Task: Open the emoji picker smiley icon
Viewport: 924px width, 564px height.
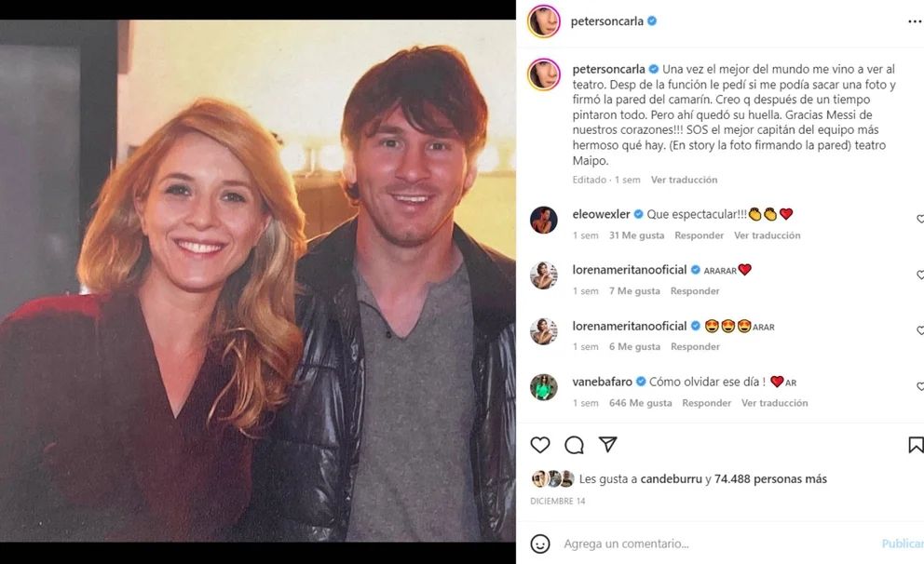Action: pos(540,544)
